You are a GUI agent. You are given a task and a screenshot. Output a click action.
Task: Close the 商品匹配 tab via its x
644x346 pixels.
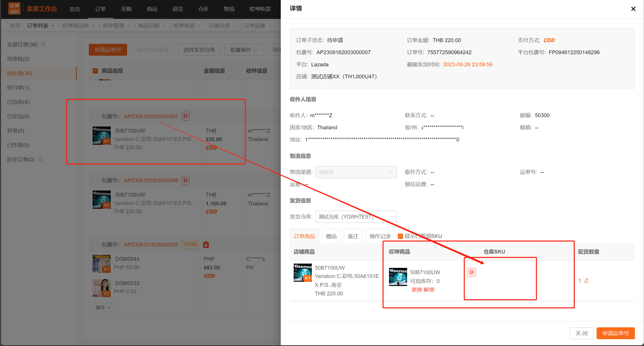coord(164,26)
